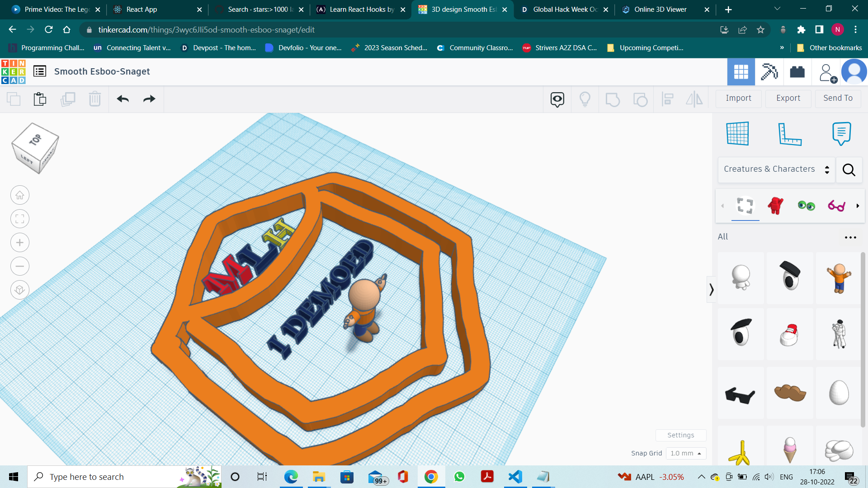This screenshot has width=868, height=488.
Task: Open the Ruler tool
Action: (x=789, y=134)
